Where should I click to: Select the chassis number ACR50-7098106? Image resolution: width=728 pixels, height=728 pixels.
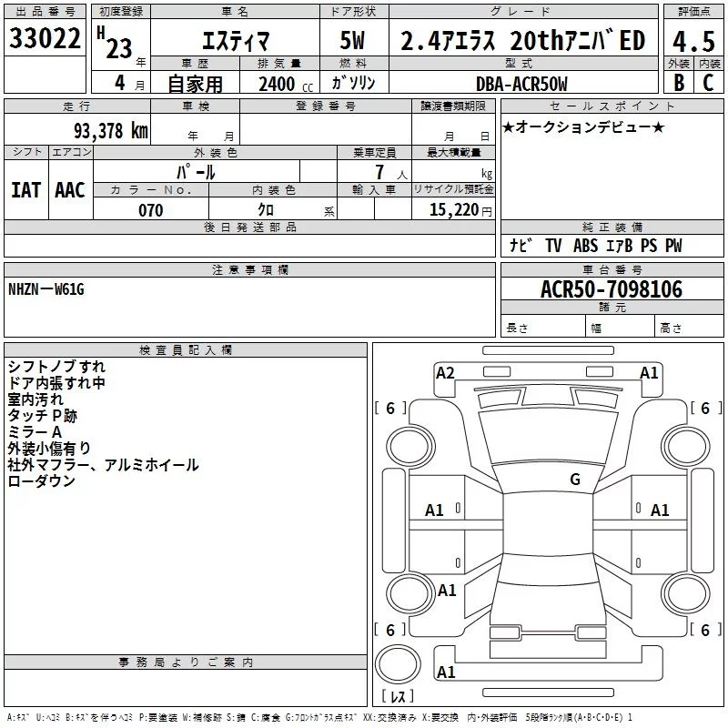click(612, 289)
